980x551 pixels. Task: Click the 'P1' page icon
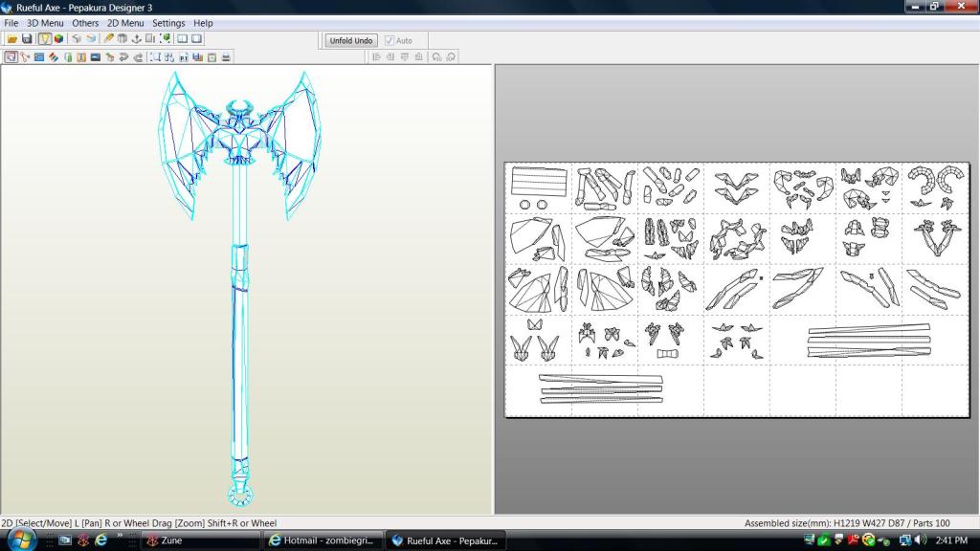click(x=183, y=56)
